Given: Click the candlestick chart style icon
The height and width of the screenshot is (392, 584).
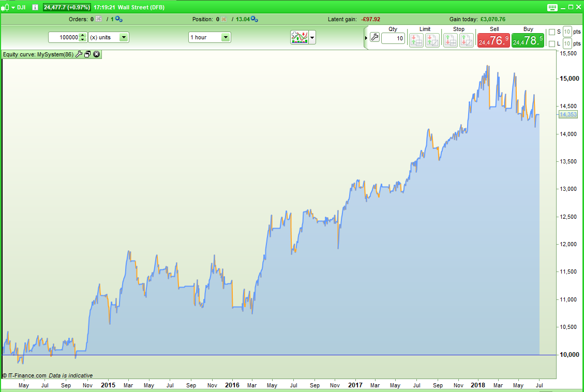Looking at the screenshot, I should [5, 7].
